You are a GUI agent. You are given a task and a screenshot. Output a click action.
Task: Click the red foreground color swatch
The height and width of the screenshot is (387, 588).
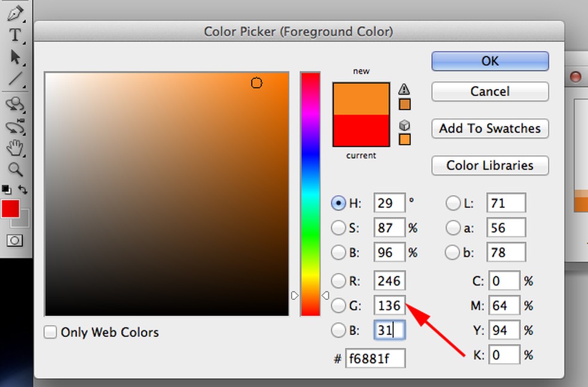click(10, 208)
